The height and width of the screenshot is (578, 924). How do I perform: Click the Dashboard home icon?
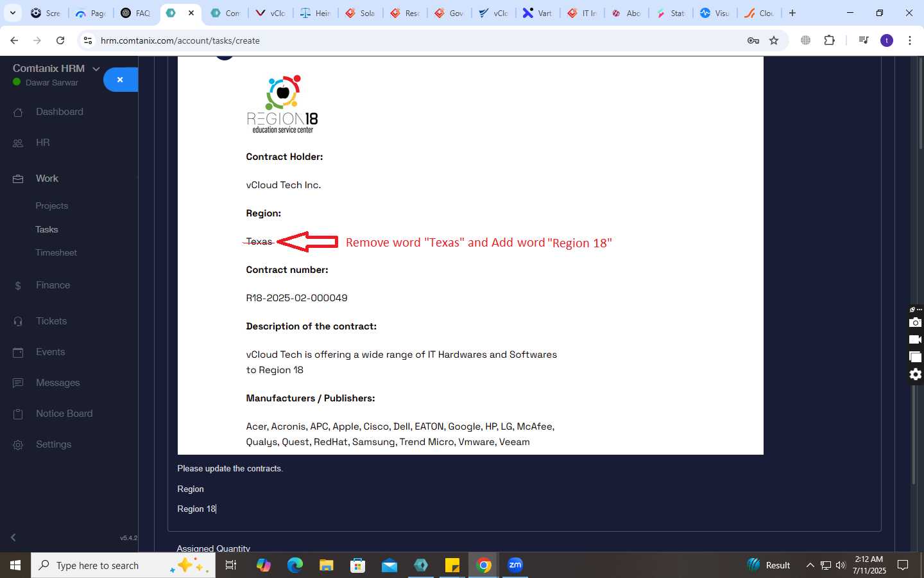coord(18,112)
